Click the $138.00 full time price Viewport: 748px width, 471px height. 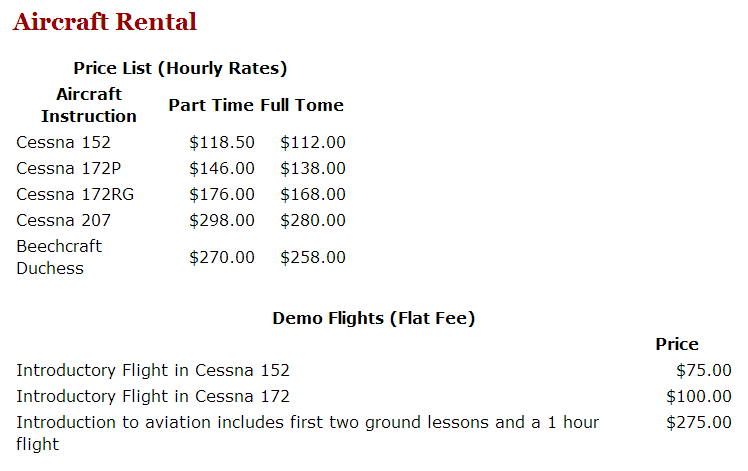(313, 168)
